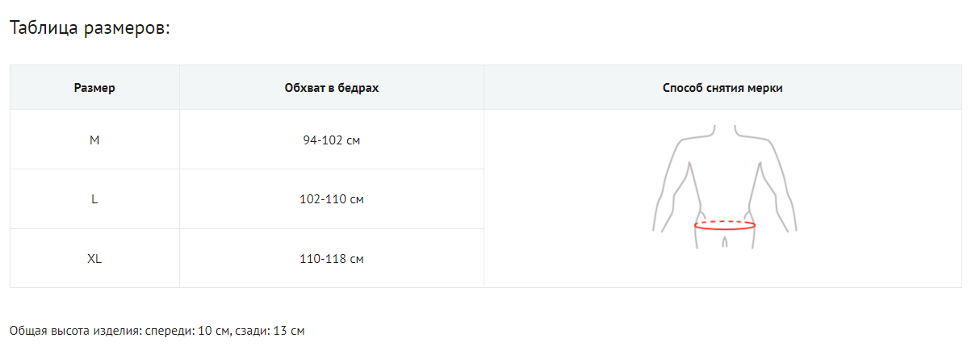Click the 'Общая высота изделия' text
980x363 pixels.
click(74, 332)
